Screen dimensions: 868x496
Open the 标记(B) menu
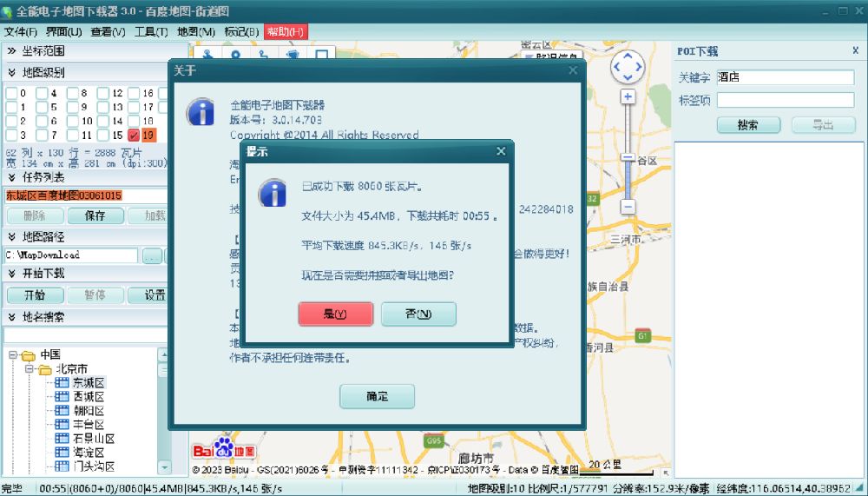pyautogui.click(x=241, y=31)
